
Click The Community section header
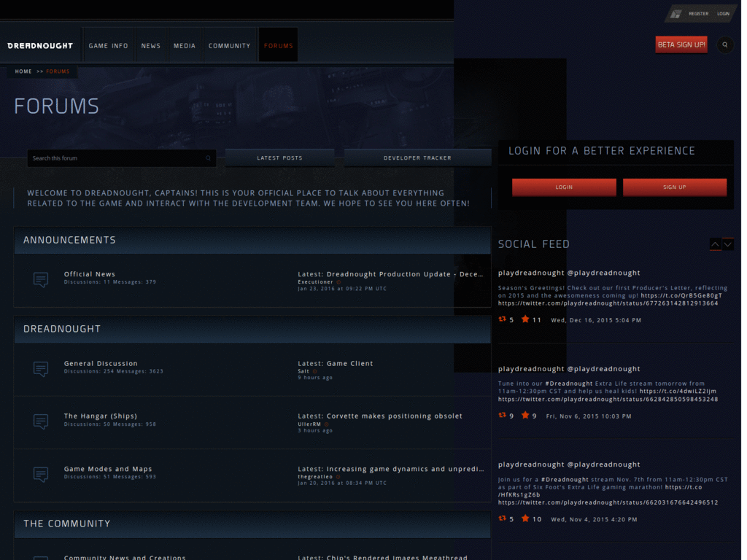(252, 524)
